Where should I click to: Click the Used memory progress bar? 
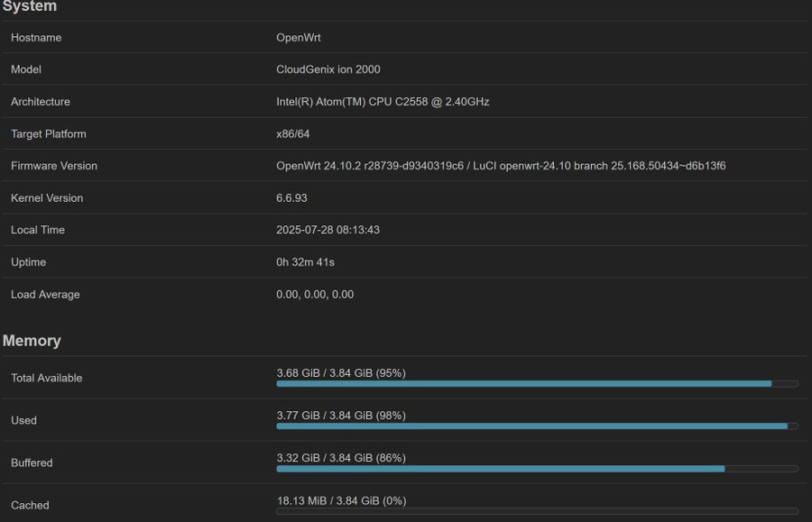[x=537, y=426]
